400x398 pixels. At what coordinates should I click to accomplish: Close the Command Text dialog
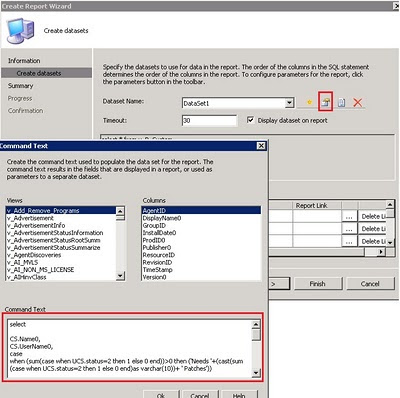261,146
